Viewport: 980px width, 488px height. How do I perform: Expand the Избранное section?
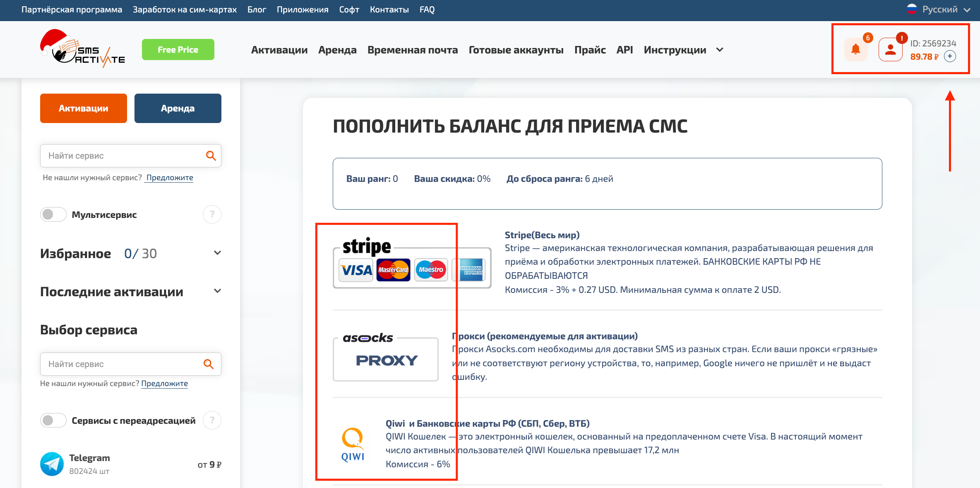217,253
